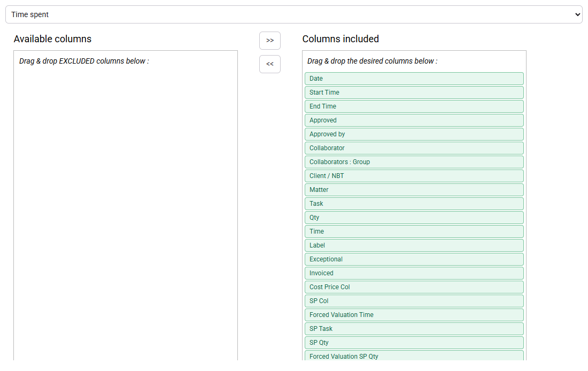Select the Time column item
This screenshot has height=371, width=588.
[414, 231]
